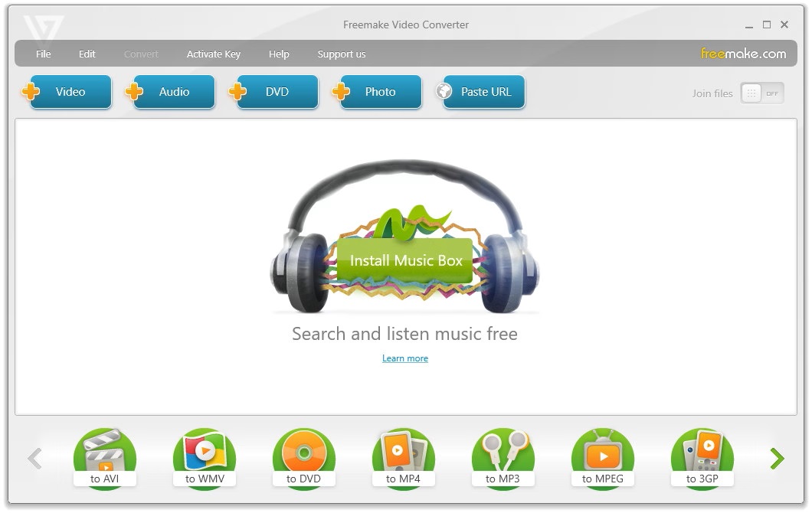Viewport: 812px width, 513px height.
Task: Open the Convert menu
Action: [x=141, y=54]
